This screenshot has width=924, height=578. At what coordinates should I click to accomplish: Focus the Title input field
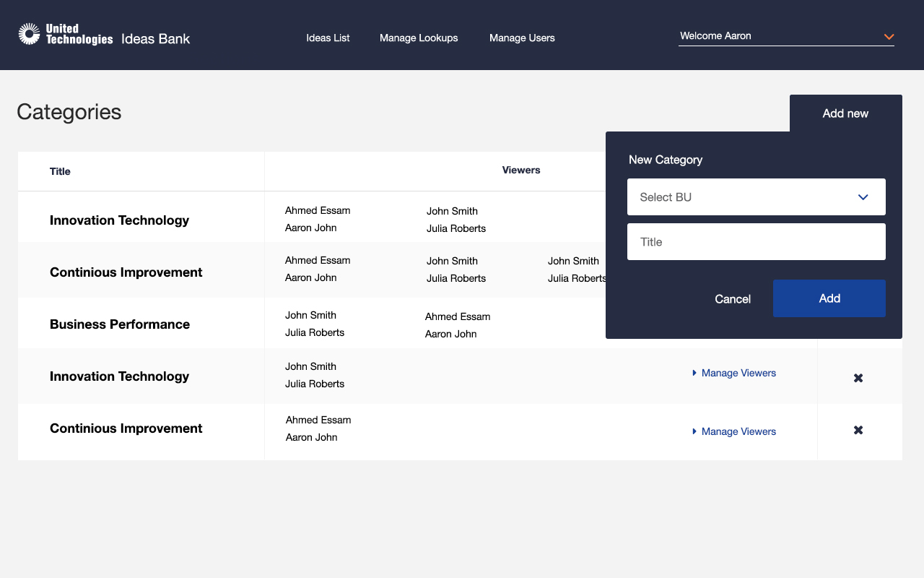[x=756, y=242]
